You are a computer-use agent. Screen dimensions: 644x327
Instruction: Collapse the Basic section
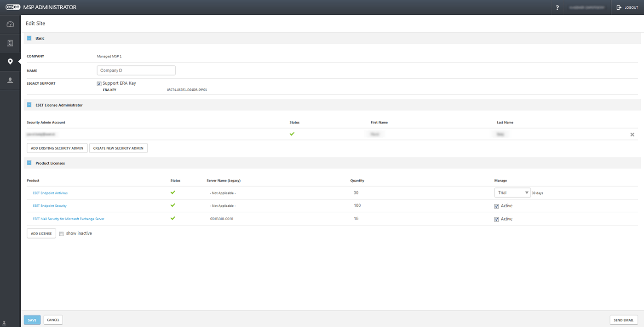(29, 38)
